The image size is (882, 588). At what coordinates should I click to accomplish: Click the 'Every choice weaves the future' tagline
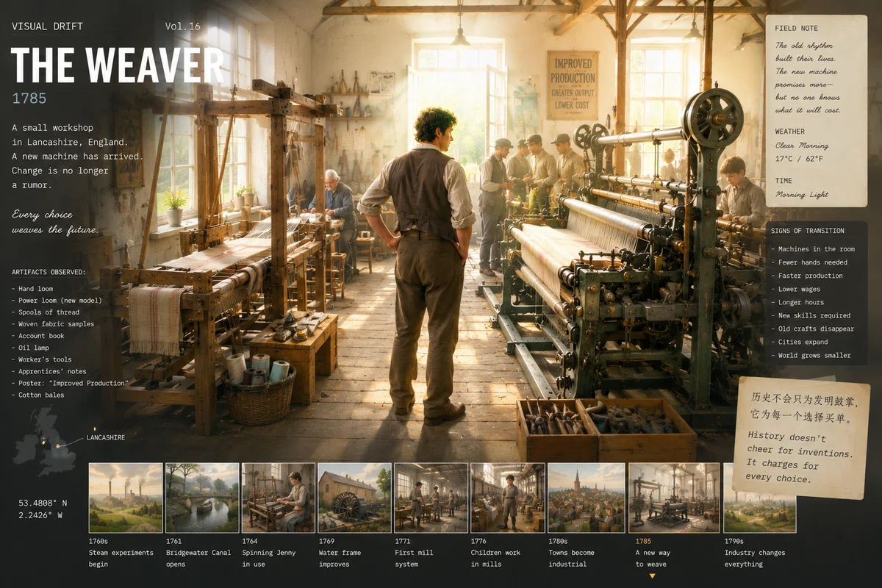(x=56, y=222)
